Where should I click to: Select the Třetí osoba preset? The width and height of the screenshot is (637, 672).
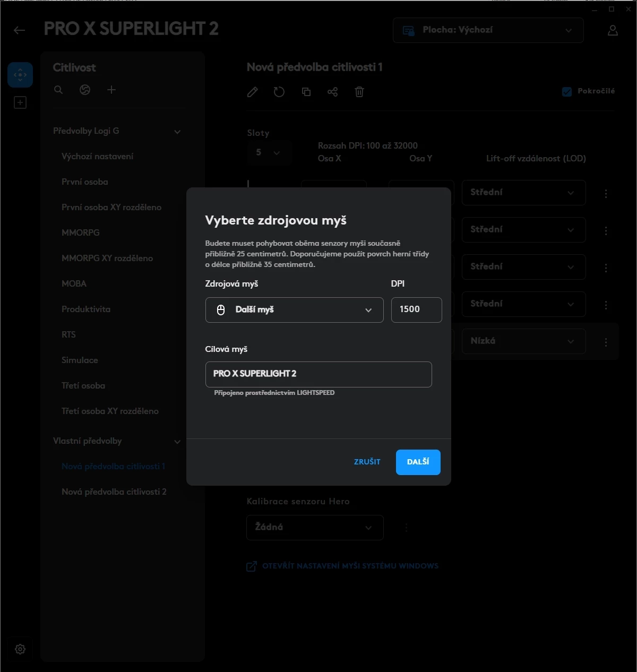click(x=83, y=386)
